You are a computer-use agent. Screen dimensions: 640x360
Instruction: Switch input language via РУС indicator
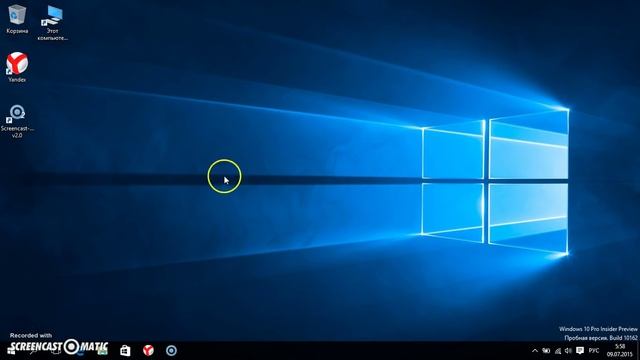pyautogui.click(x=594, y=351)
